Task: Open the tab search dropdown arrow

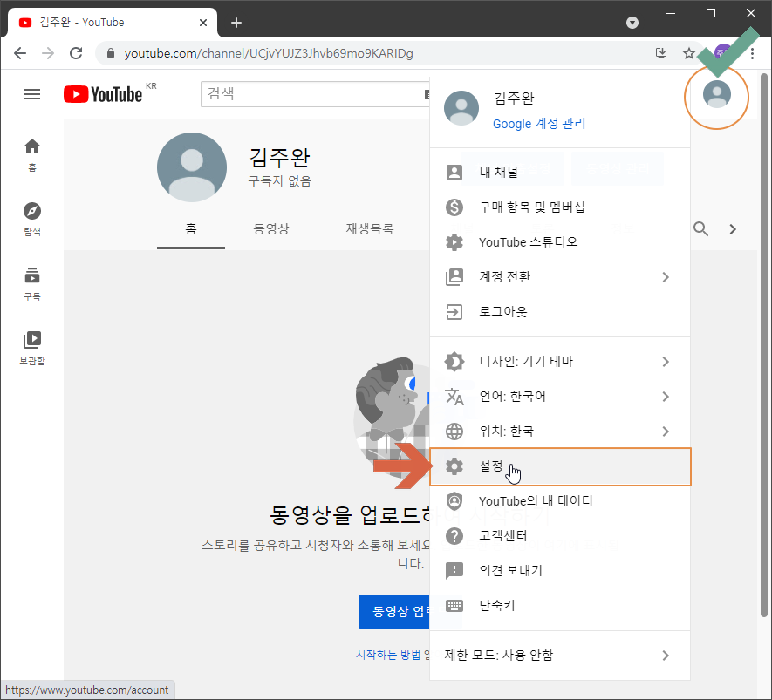Action: coord(632,23)
